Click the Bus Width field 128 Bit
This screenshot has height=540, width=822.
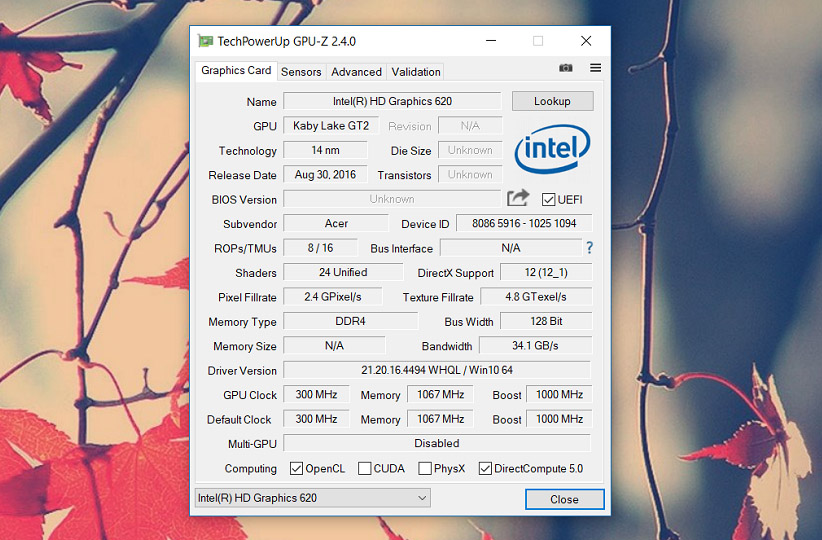pyautogui.click(x=546, y=321)
